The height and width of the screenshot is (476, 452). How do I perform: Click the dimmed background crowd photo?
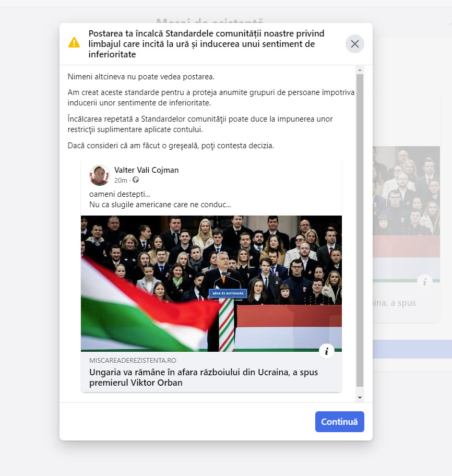click(x=406, y=191)
